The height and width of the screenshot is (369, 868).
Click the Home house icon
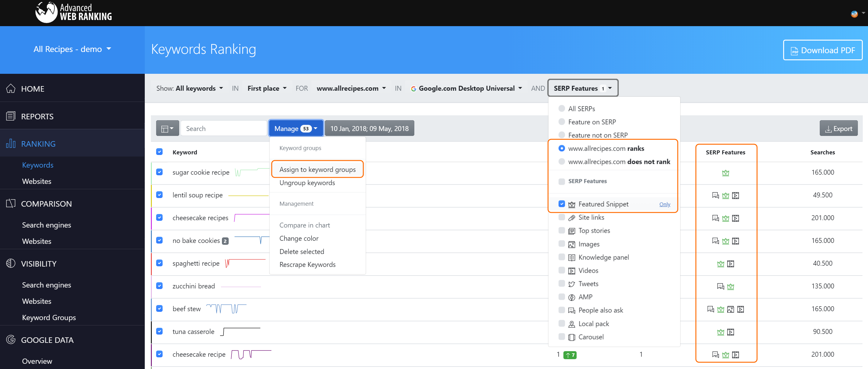[x=11, y=88]
